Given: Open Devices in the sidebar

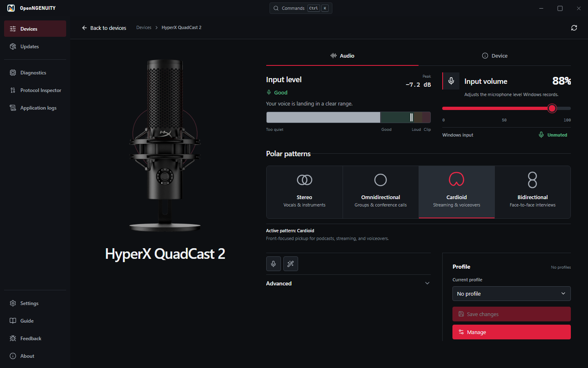Looking at the screenshot, I should [x=35, y=29].
